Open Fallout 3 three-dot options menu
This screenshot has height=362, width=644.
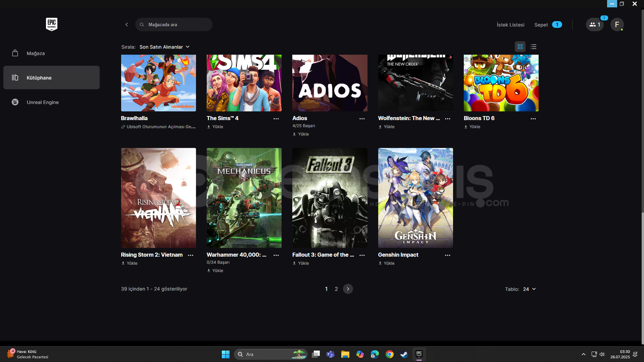362,255
